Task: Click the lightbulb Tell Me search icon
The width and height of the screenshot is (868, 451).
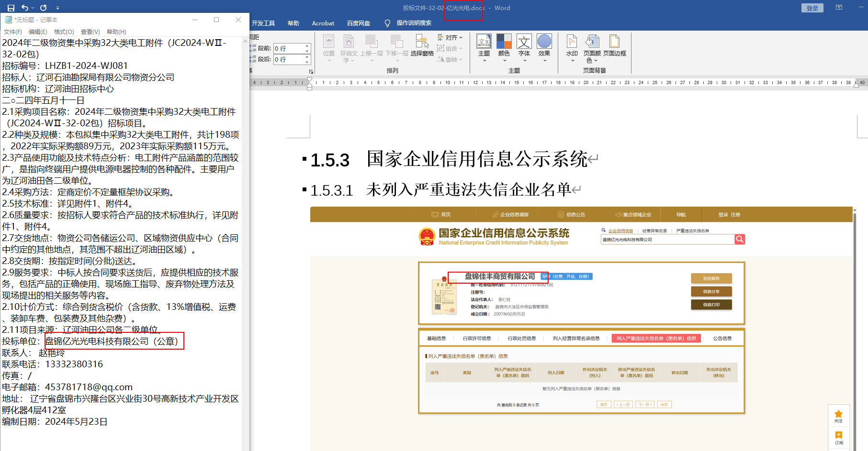Action: coord(387,23)
